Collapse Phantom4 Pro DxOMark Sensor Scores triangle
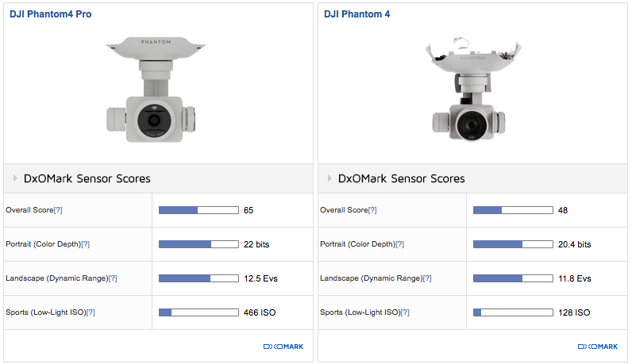Image resolution: width=632 pixels, height=364 pixels. (15, 178)
